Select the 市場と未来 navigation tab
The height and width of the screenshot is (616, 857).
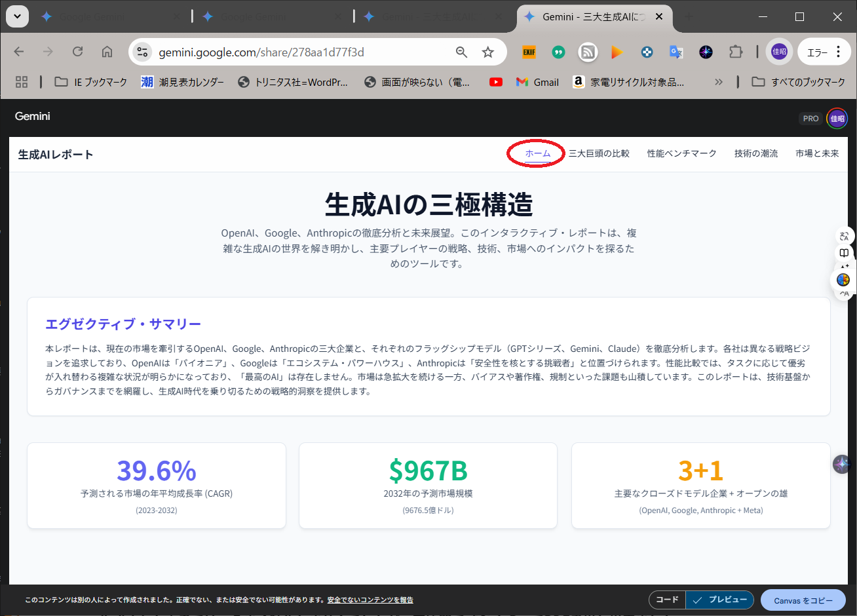click(817, 153)
